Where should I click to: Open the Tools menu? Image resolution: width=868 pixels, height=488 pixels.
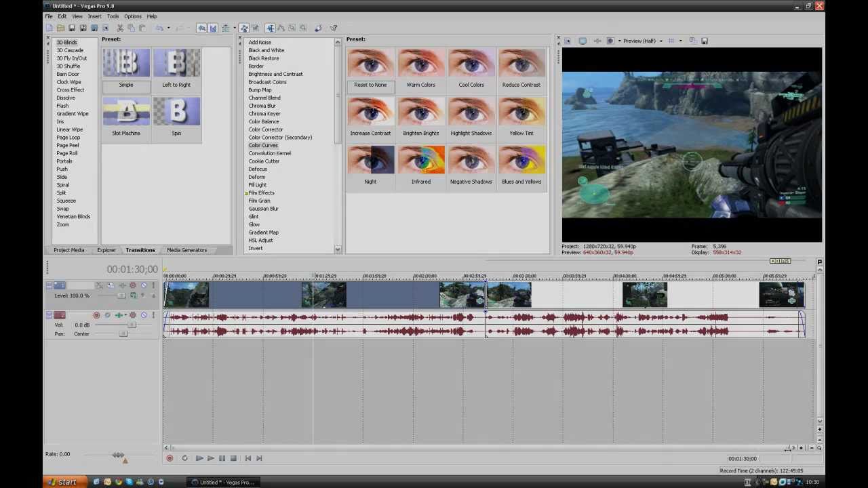pyautogui.click(x=113, y=16)
